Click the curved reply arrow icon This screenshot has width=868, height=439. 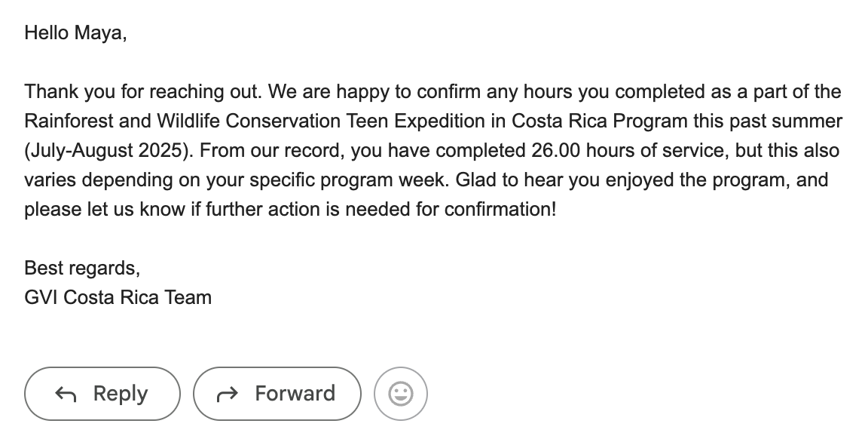66,394
